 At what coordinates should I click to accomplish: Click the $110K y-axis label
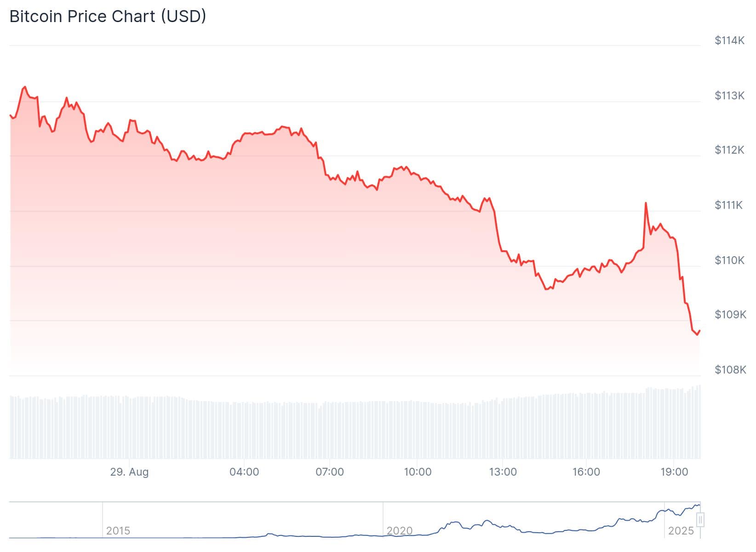click(x=729, y=260)
